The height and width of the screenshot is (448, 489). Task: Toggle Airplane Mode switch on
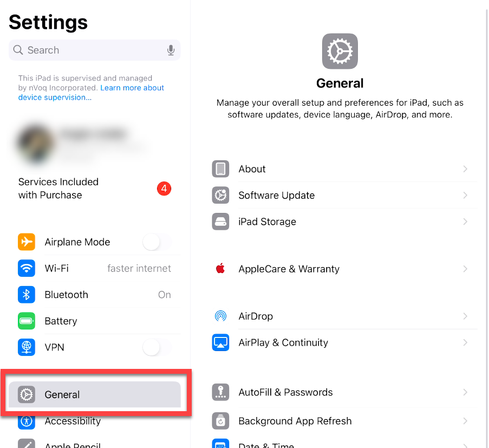(x=157, y=242)
